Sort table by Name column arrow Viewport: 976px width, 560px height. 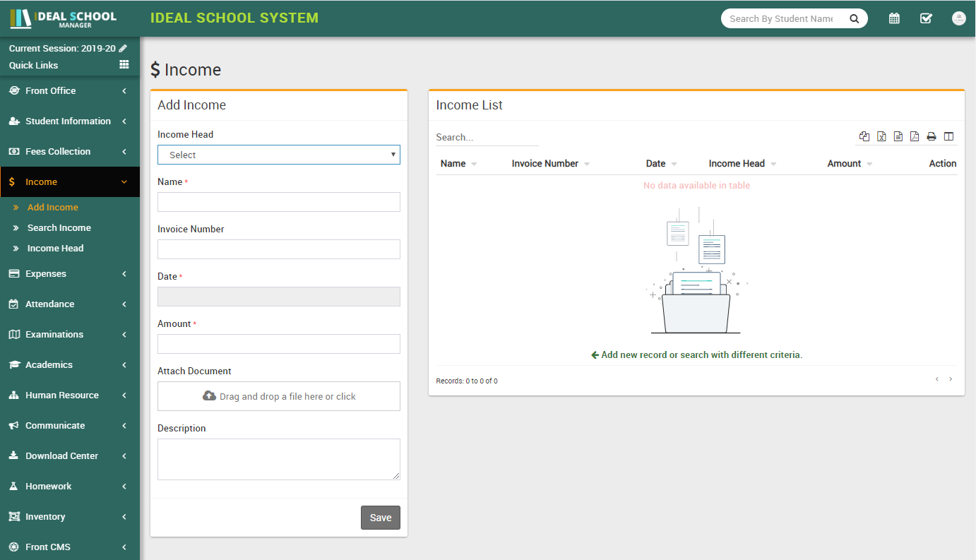(x=474, y=164)
